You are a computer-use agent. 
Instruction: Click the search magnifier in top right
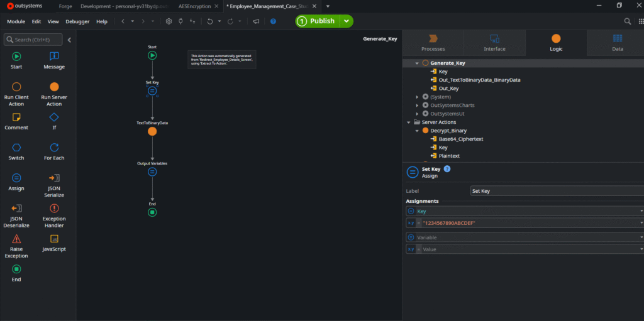point(628,21)
